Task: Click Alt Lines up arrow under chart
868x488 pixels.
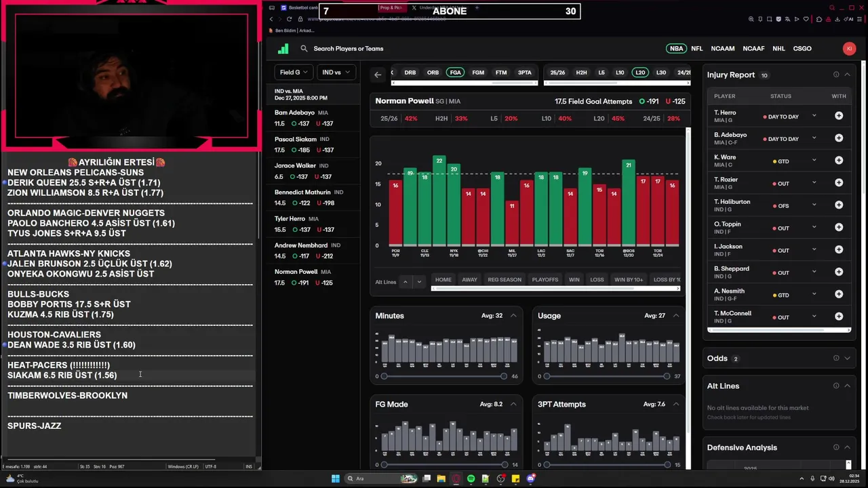Action: [405, 281]
